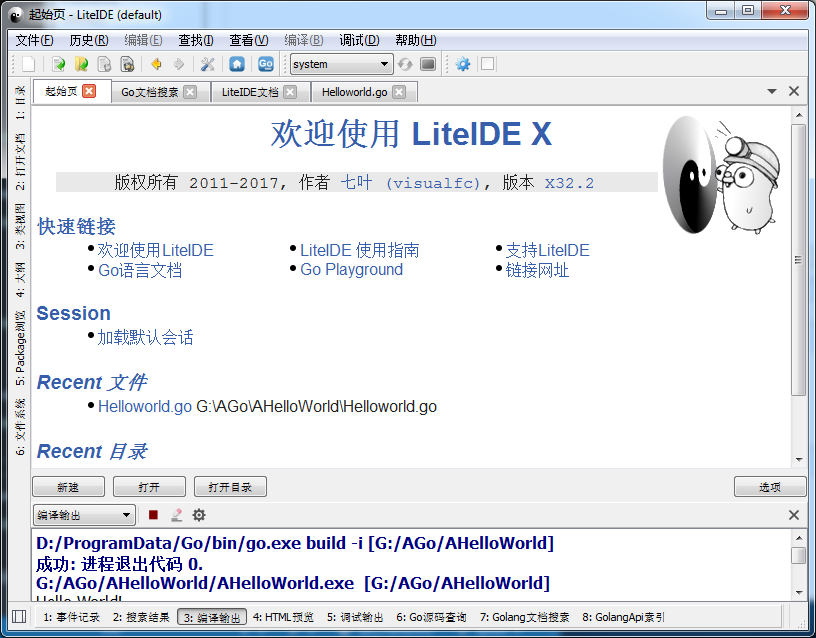Screen dimensions: 816x638
Task: Open the 编译输出 output selector dropdown
Action: [x=84, y=515]
